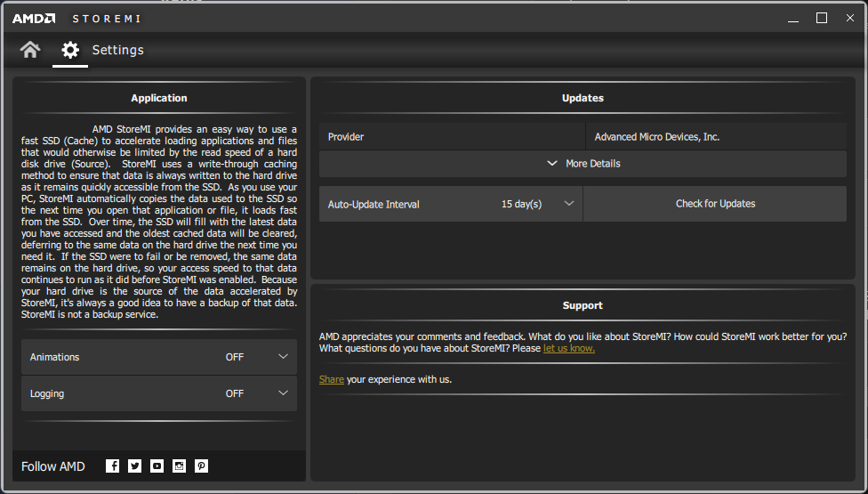Click the Support section heading
The image size is (868, 494).
coord(583,305)
